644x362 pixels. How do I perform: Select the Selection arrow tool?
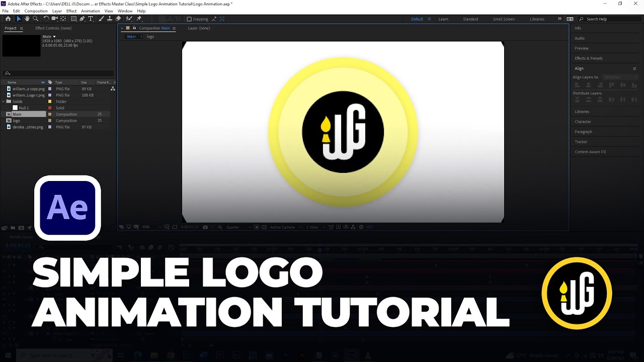19,19
